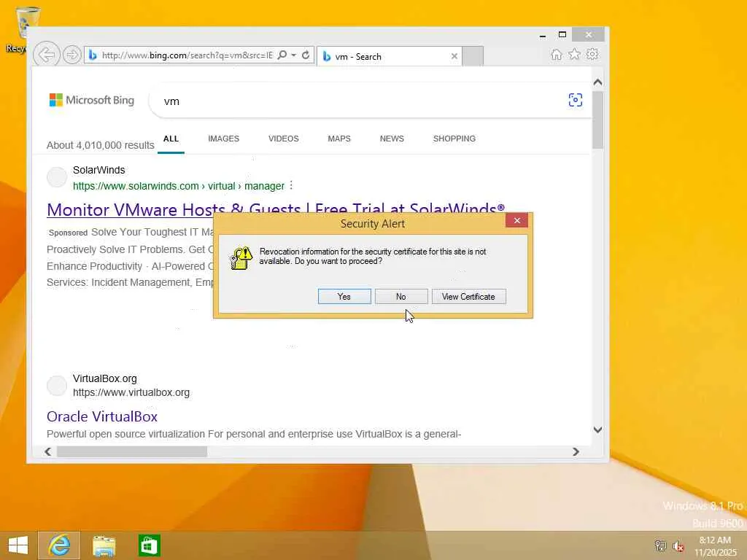The width and height of the screenshot is (747, 560).
Task: Click the address bar URL field
Action: pos(187,55)
